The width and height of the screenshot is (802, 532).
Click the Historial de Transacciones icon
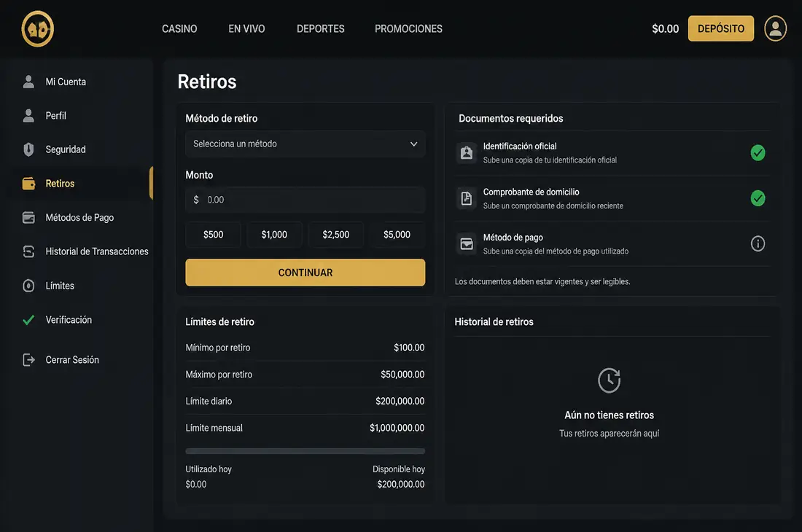[x=28, y=251]
